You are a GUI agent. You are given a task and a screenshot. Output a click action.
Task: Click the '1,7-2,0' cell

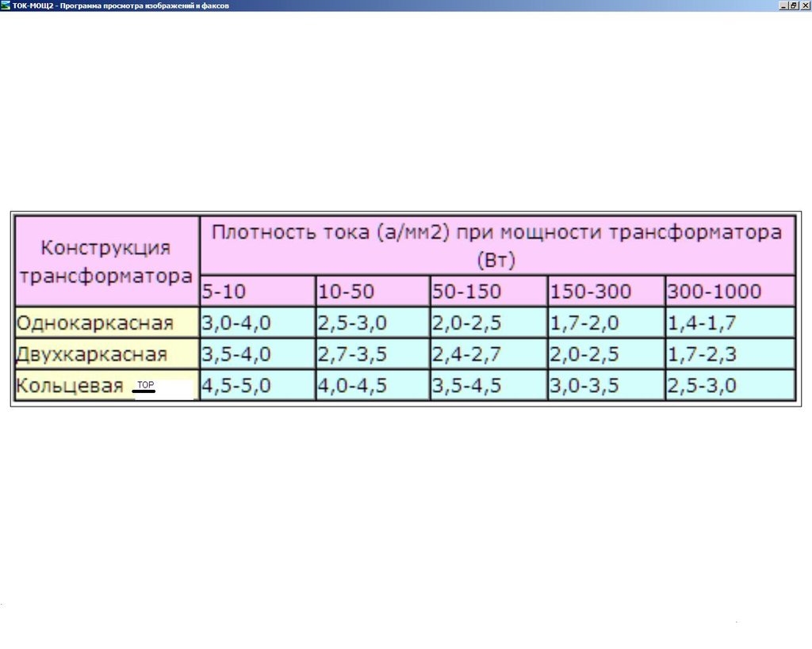click(606, 323)
